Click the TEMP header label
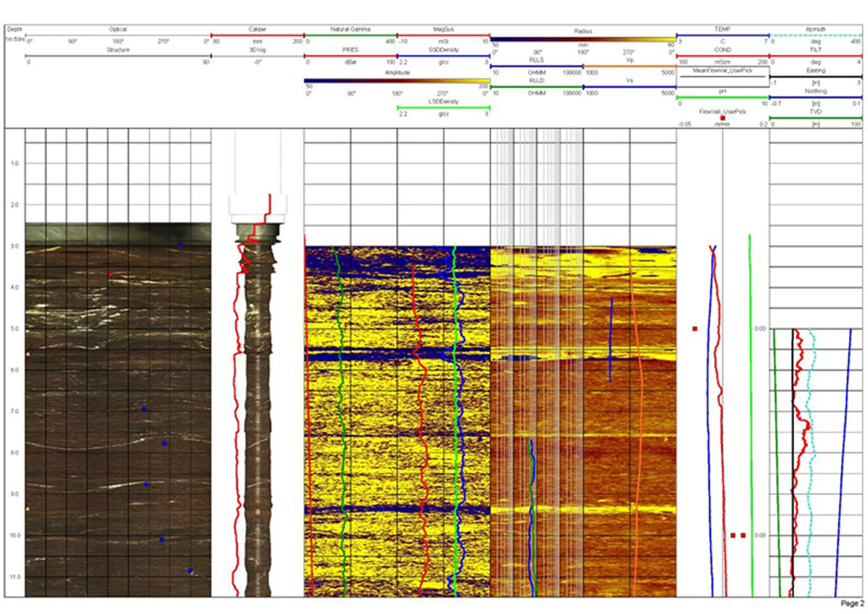 pos(723,29)
